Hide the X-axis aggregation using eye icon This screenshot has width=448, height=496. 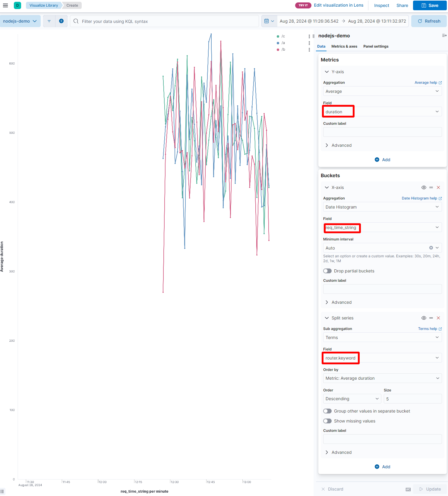coord(424,187)
